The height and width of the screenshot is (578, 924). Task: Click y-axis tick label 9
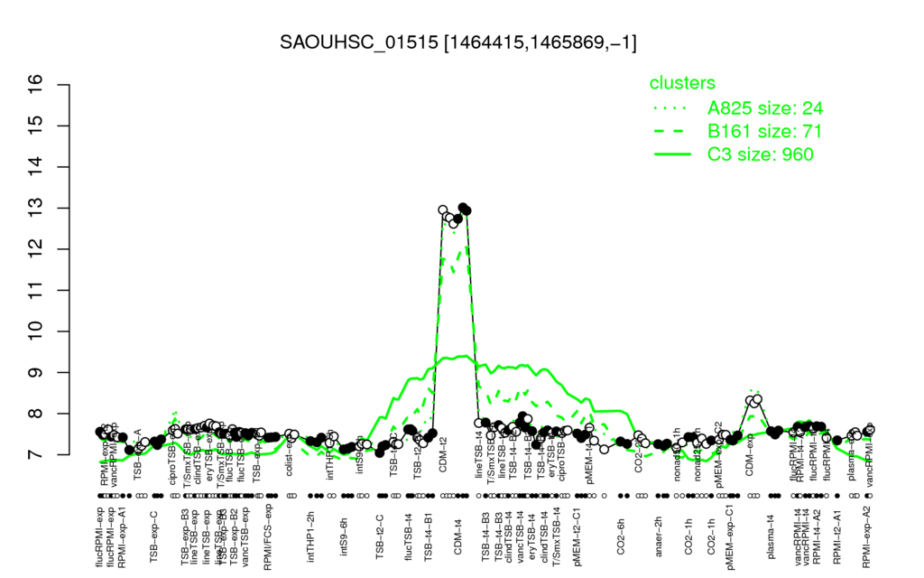point(36,373)
